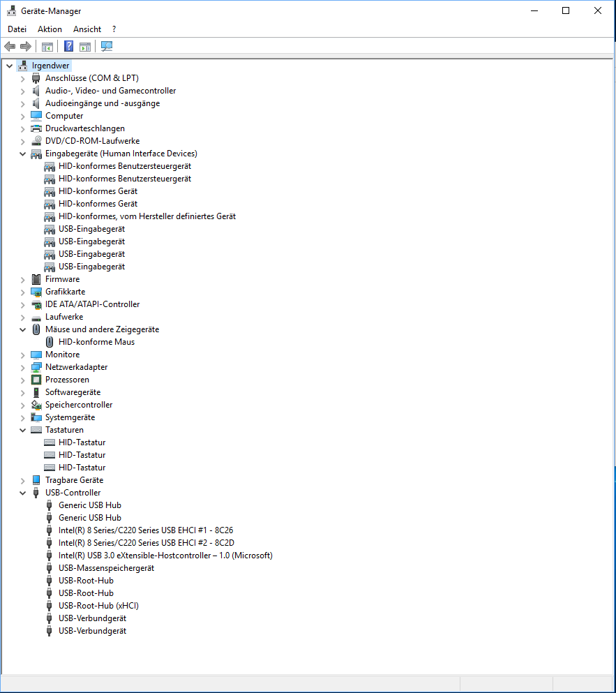Open the Datei menu
Viewport: 616px width, 693px height.
17,29
